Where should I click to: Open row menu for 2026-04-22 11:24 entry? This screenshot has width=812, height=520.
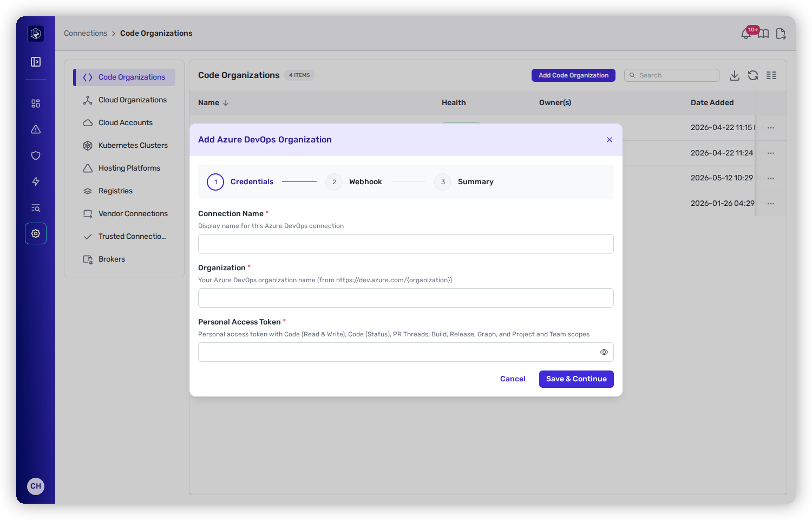[771, 153]
